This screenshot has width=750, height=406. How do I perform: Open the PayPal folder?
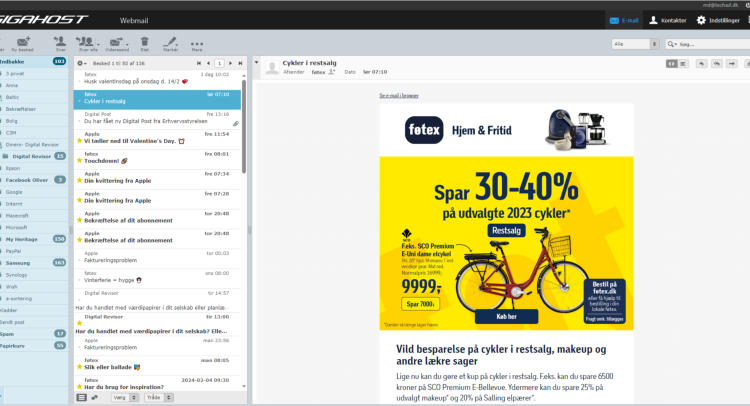[33, 251]
